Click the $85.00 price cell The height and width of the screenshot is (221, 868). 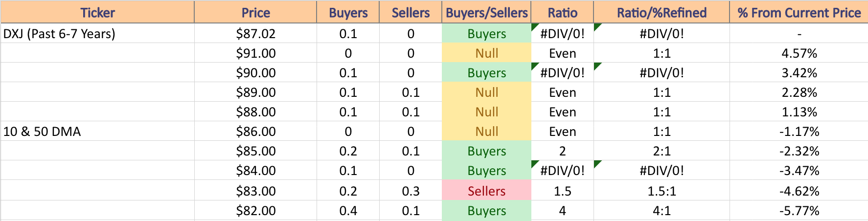click(255, 151)
